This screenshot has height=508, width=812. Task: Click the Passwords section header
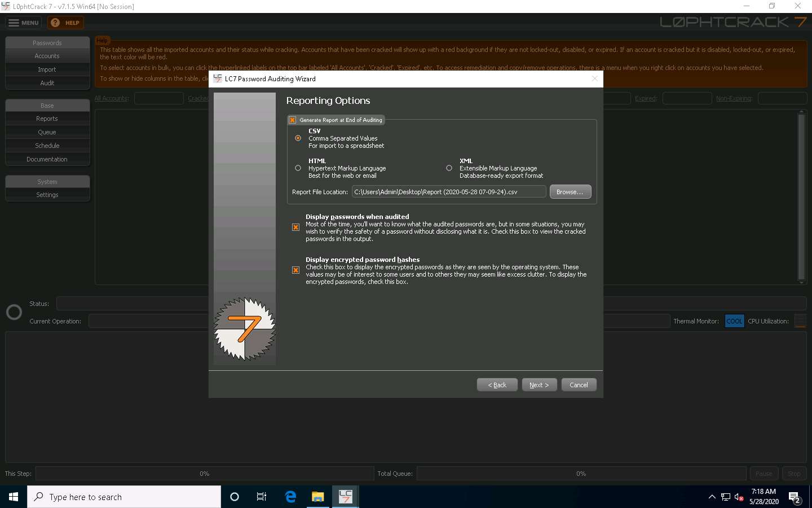pyautogui.click(x=47, y=43)
